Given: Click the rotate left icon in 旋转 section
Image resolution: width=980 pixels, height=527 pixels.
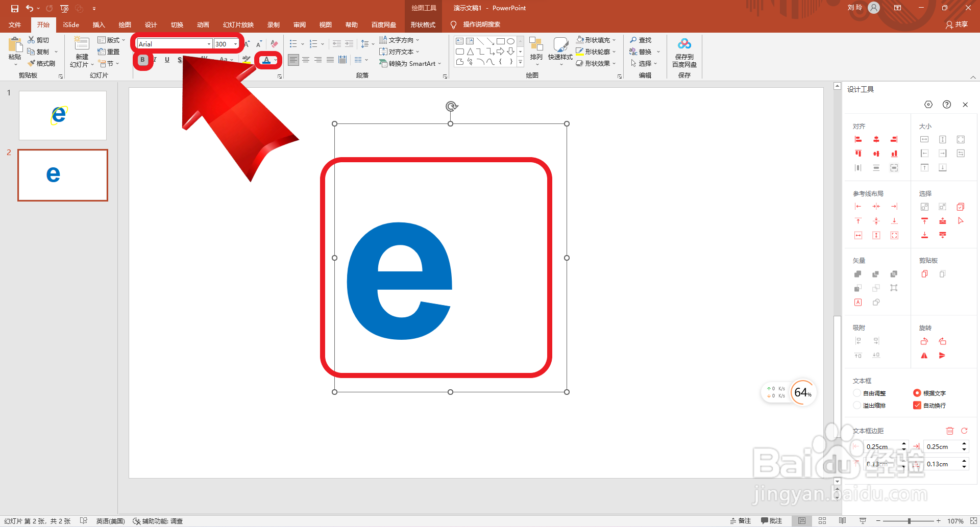Looking at the screenshot, I should coord(924,341).
